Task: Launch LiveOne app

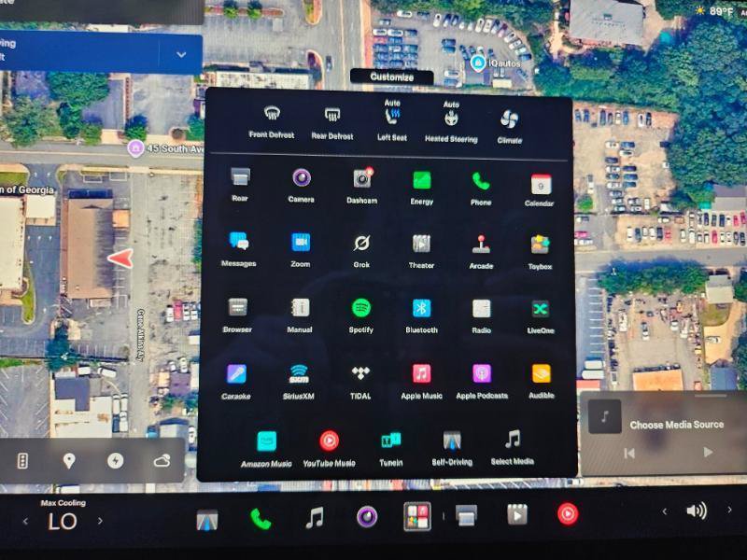Action: (x=541, y=317)
